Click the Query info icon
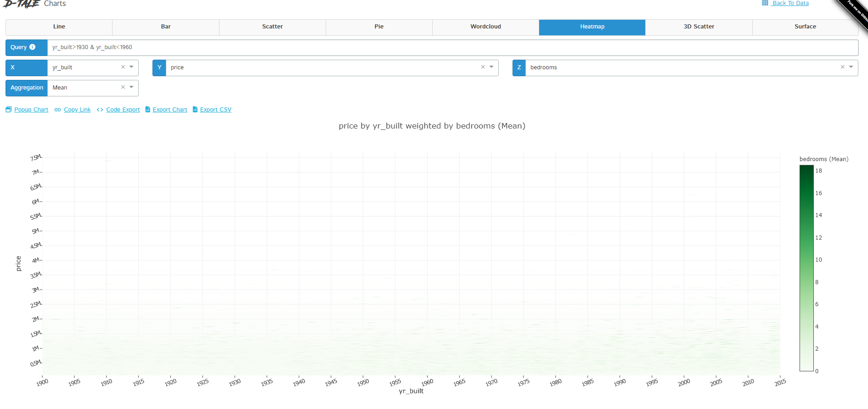This screenshot has width=868, height=409. (x=33, y=47)
